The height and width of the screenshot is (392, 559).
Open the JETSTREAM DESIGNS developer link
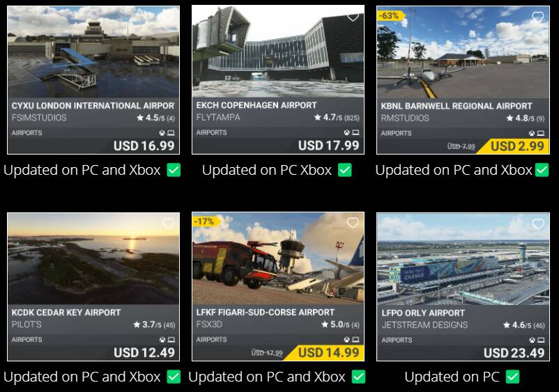coord(424,324)
